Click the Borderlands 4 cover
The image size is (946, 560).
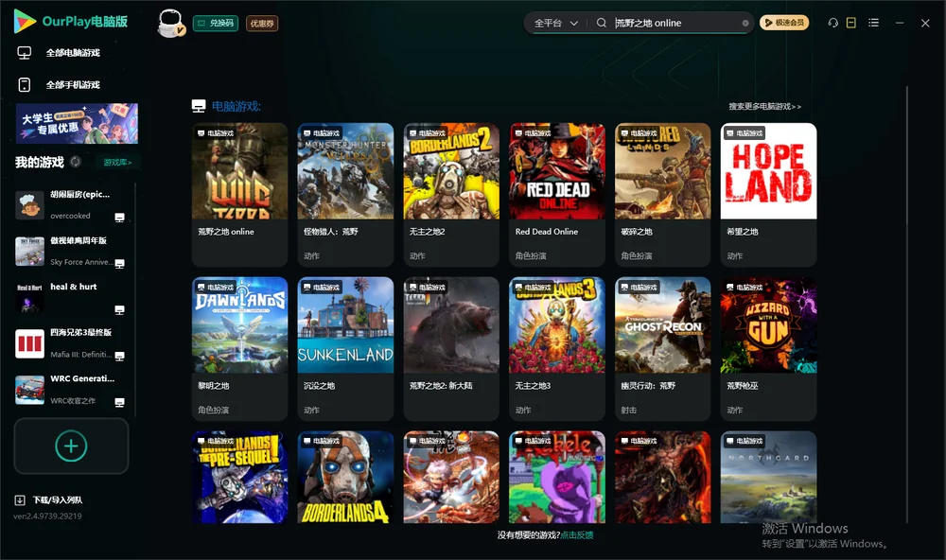[345, 477]
